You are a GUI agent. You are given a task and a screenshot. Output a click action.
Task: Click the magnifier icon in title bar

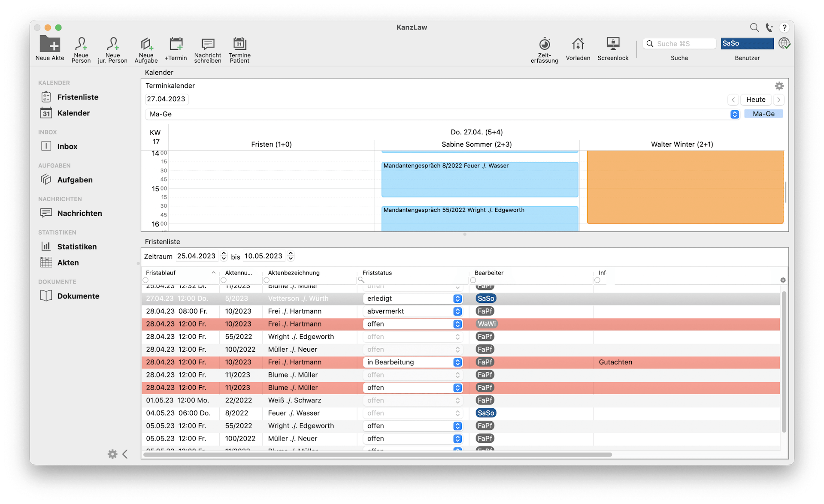754,27
